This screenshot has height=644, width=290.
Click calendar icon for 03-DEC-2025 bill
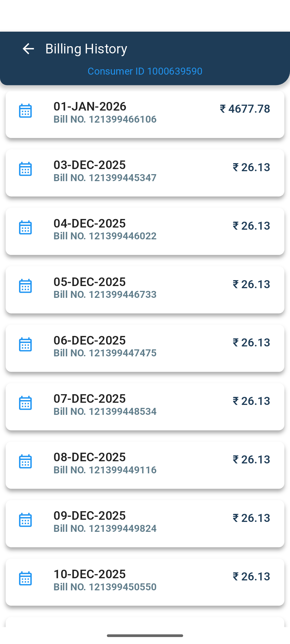(x=26, y=169)
